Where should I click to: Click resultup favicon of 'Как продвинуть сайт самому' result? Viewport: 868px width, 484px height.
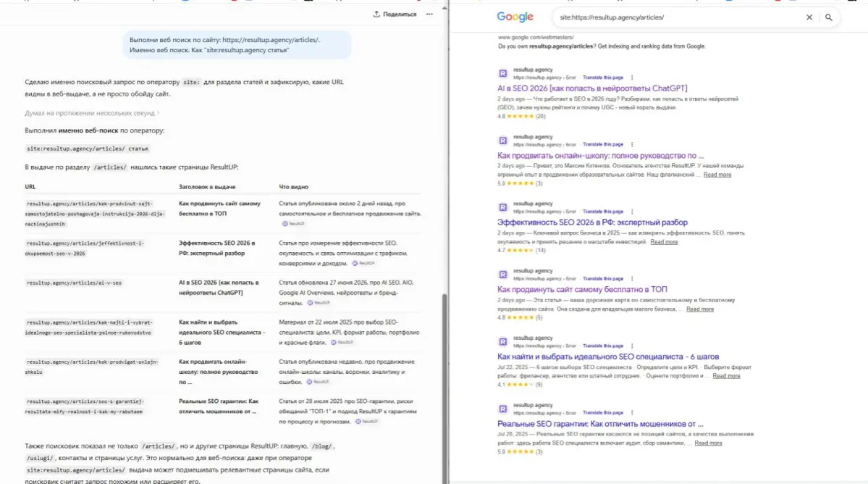click(x=502, y=275)
